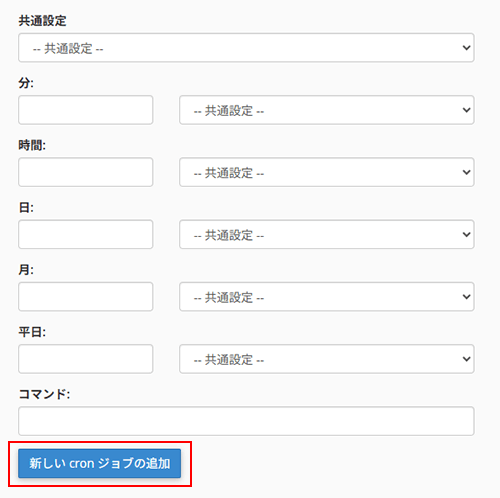Click the コマンド input field
This screenshot has width=500, height=498.
[x=246, y=421]
